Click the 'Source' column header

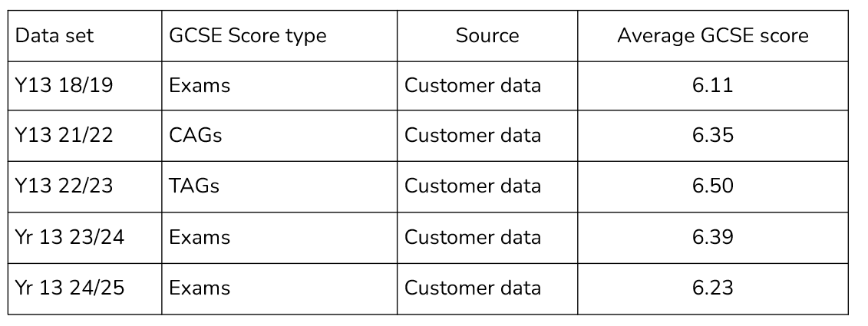[487, 35]
